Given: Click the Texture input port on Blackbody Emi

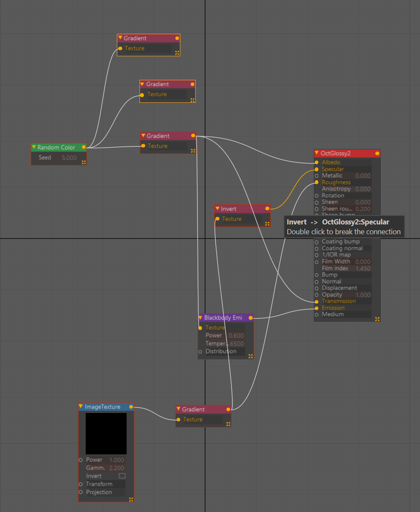Looking at the screenshot, I should tap(200, 328).
